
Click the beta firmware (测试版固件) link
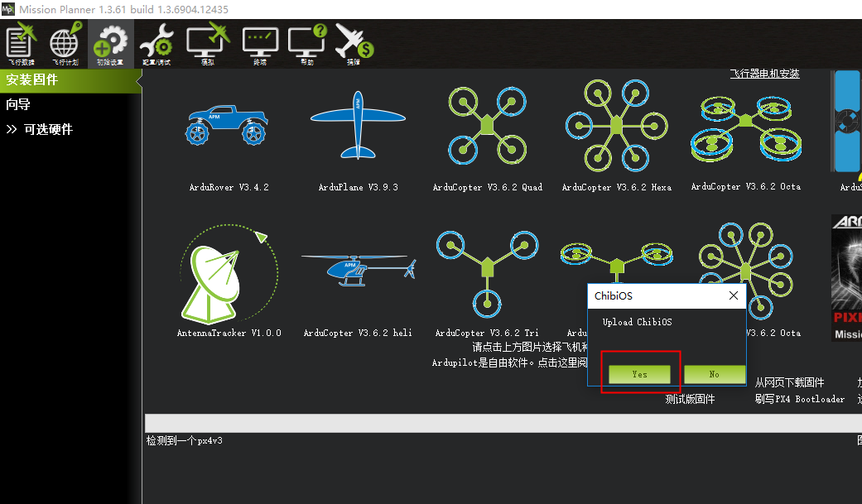(690, 399)
